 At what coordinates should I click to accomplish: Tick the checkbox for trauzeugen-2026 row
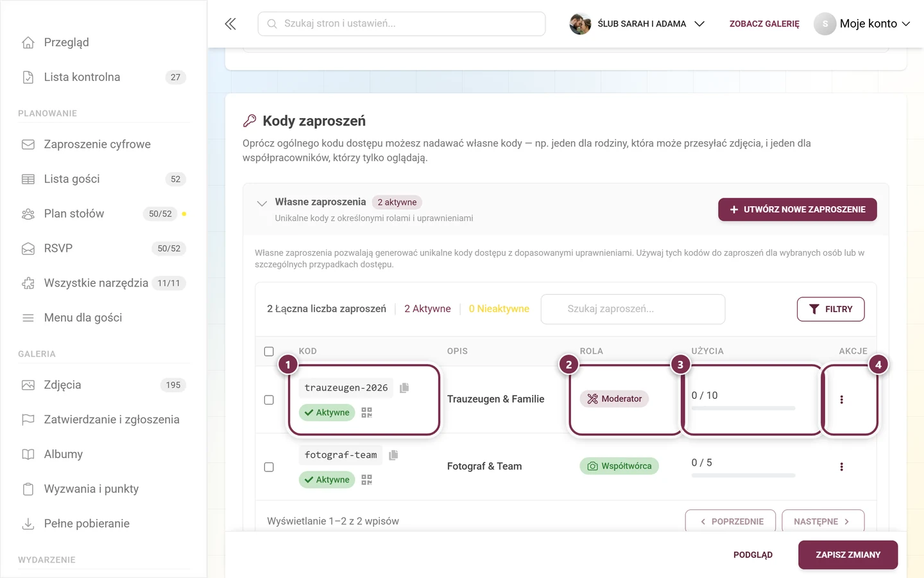click(x=269, y=399)
